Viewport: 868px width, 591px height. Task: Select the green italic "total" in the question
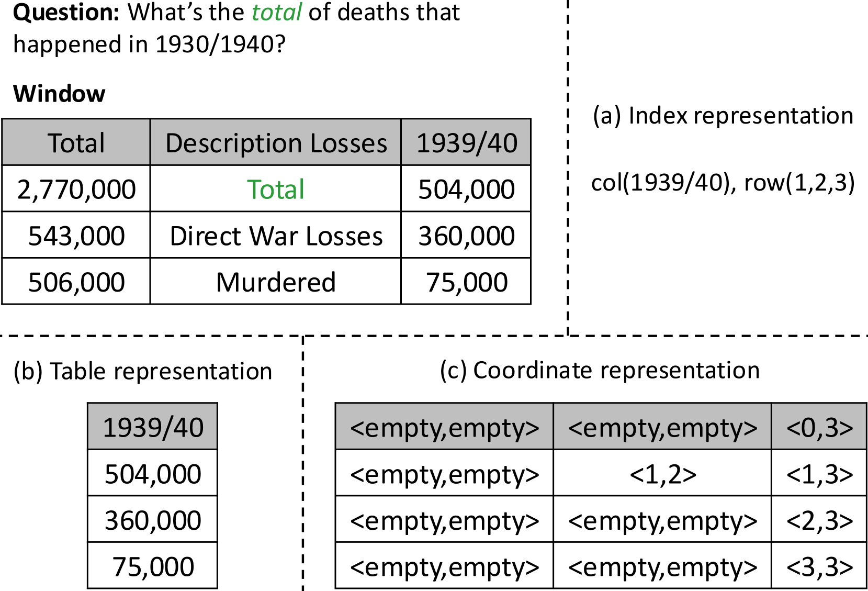pyautogui.click(x=276, y=12)
